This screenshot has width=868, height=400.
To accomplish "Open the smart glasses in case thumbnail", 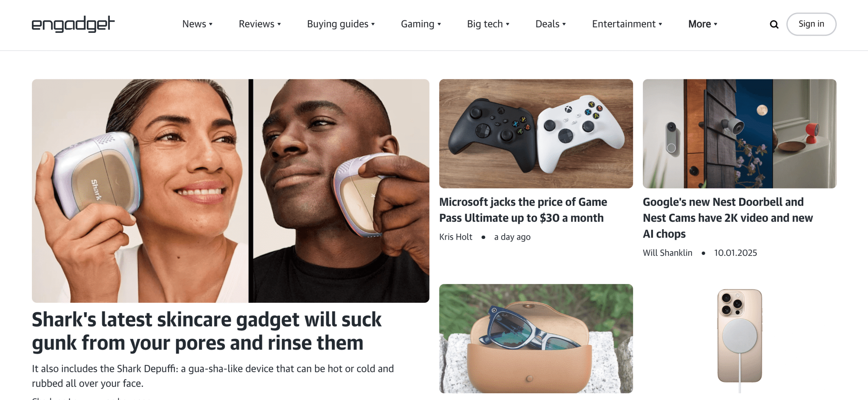I will (x=536, y=338).
